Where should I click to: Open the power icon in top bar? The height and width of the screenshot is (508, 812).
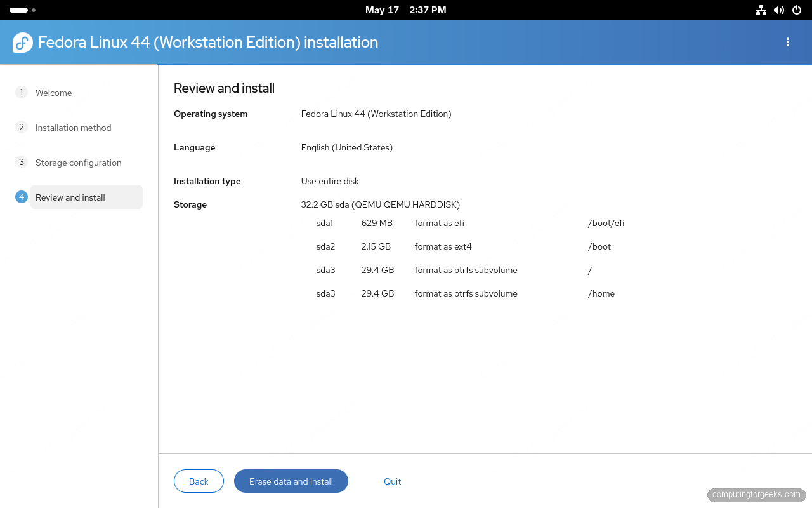pos(797,10)
